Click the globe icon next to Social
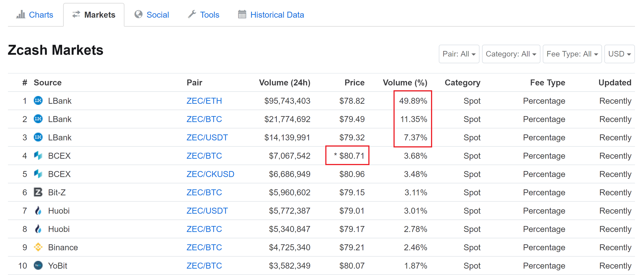This screenshot has width=644, height=275. (x=139, y=15)
